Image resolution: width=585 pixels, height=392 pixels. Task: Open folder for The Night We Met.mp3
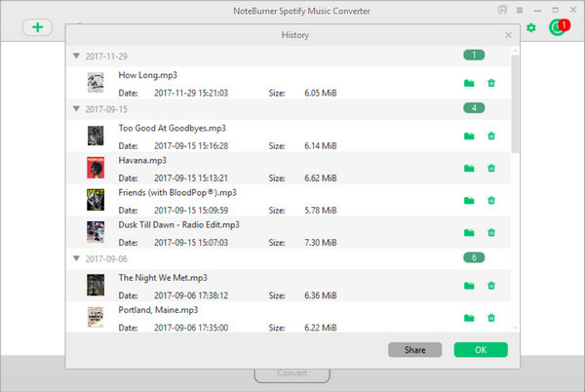(469, 286)
